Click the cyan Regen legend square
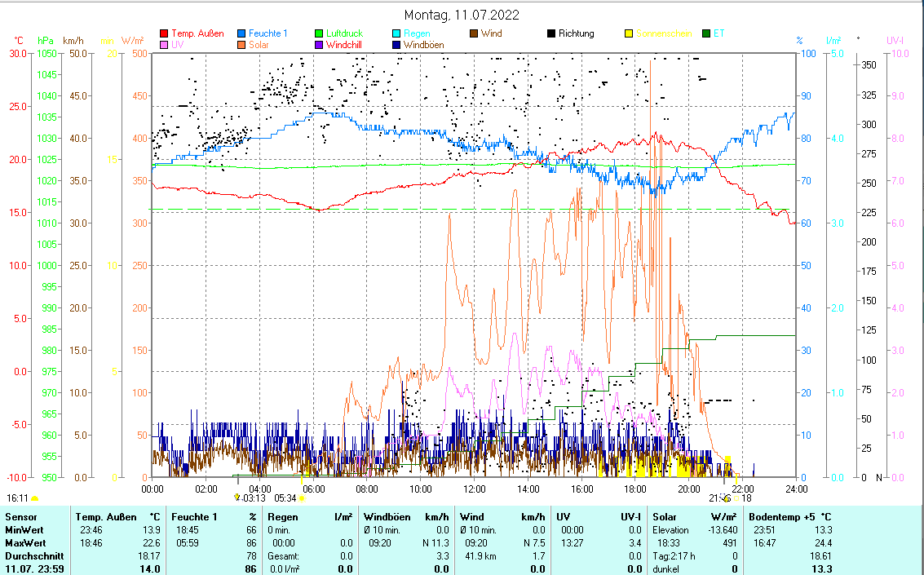 (x=396, y=33)
